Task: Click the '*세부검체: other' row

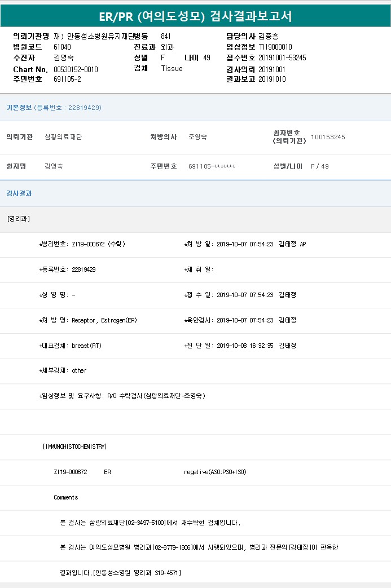Action: 63,370
